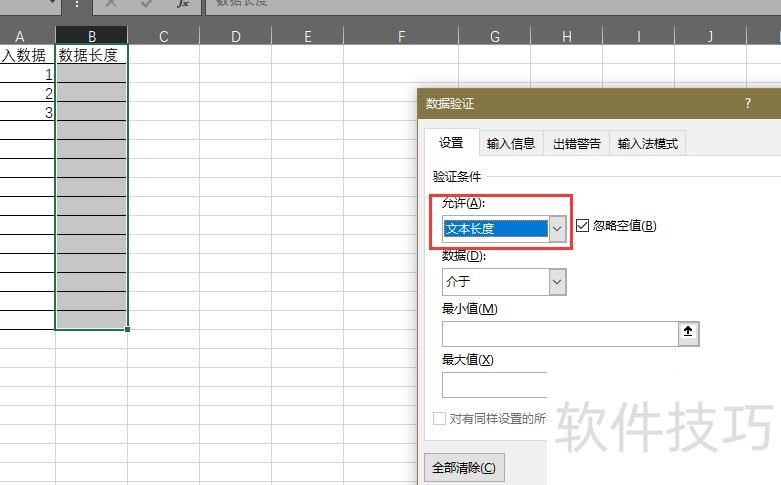
Task: Select column B header
Action: tap(91, 37)
